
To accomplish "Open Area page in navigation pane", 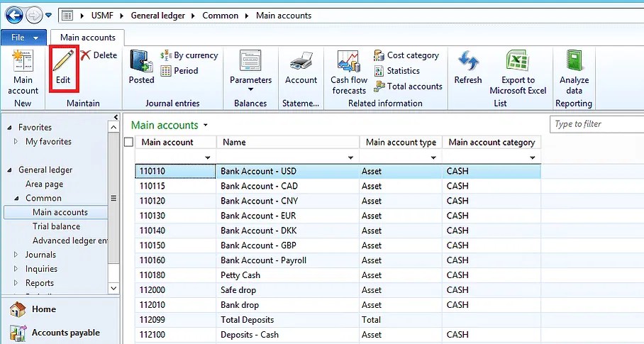I will click(x=44, y=184).
